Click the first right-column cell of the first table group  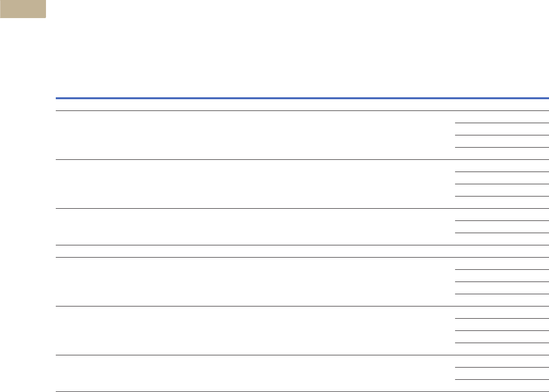pos(502,117)
